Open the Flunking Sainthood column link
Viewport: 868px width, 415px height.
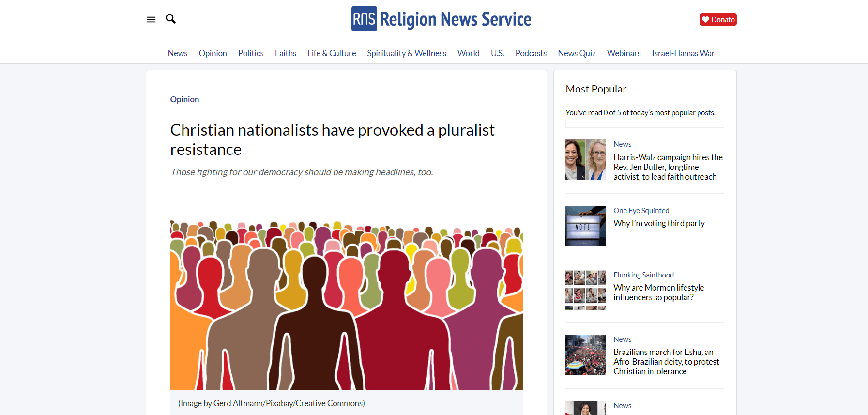click(x=643, y=275)
